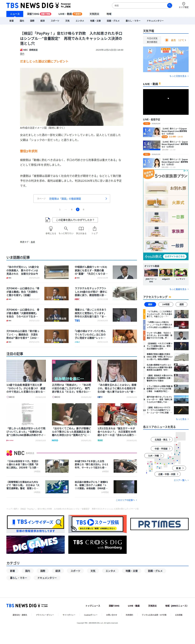This screenshot has height=644, width=195.
Task: Click the シェア share icon
Action: (x=95, y=228)
